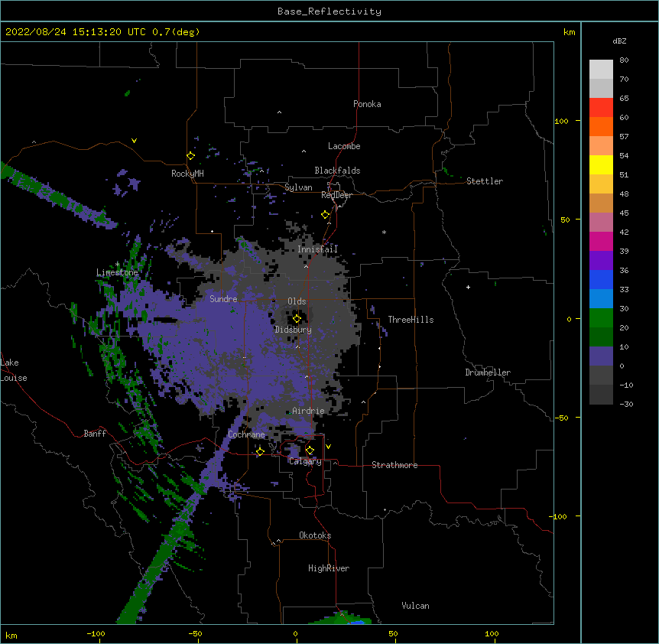Click the RedDeer label
The width and height of the screenshot is (659, 644).
(x=336, y=195)
